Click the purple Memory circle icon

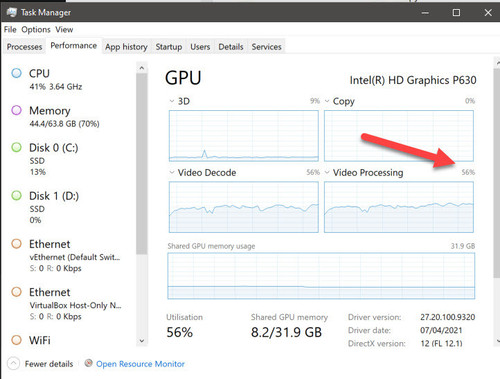tap(16, 110)
